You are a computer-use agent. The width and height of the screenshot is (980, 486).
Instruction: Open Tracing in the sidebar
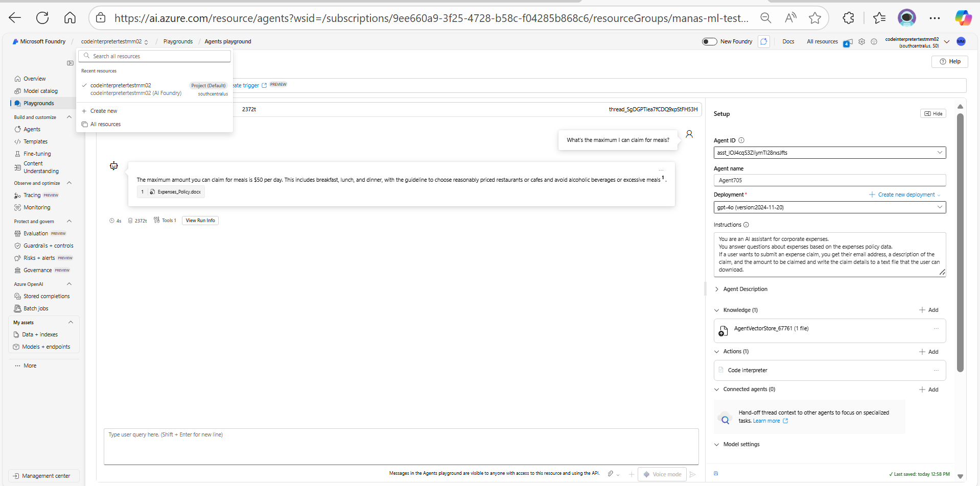click(x=32, y=195)
